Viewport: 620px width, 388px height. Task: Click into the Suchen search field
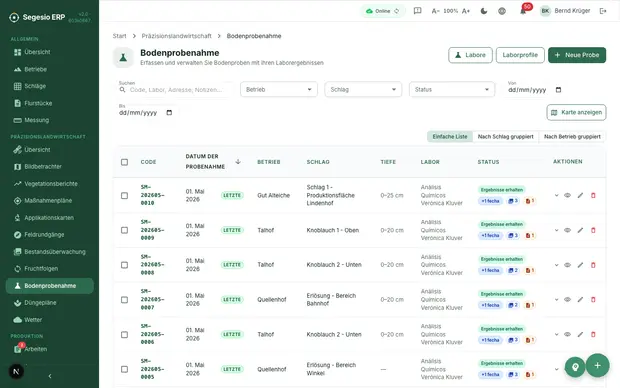coord(176,90)
